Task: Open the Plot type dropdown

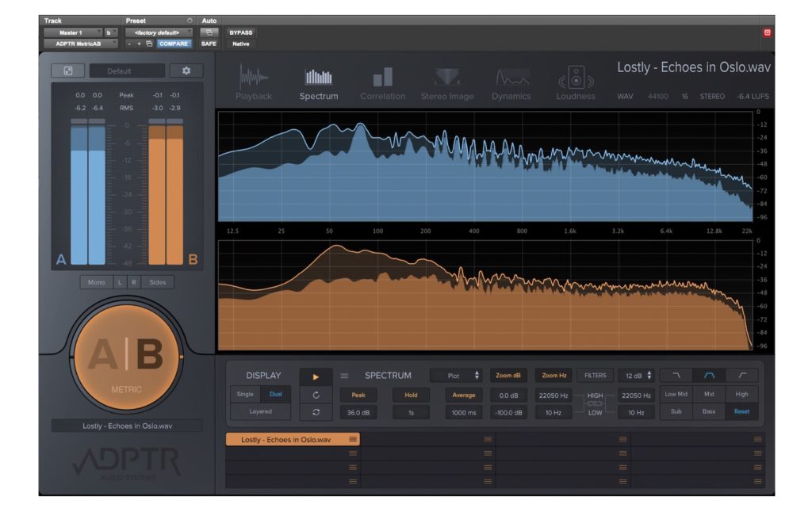Action: (x=456, y=376)
